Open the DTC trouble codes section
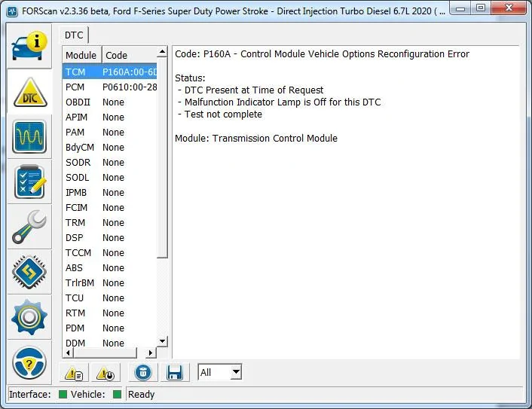 coord(29,92)
